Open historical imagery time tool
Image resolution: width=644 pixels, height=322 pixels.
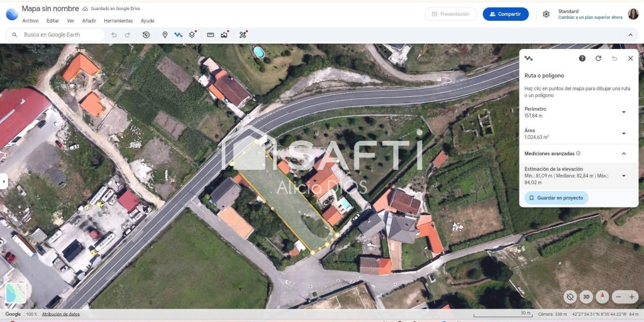[146, 35]
